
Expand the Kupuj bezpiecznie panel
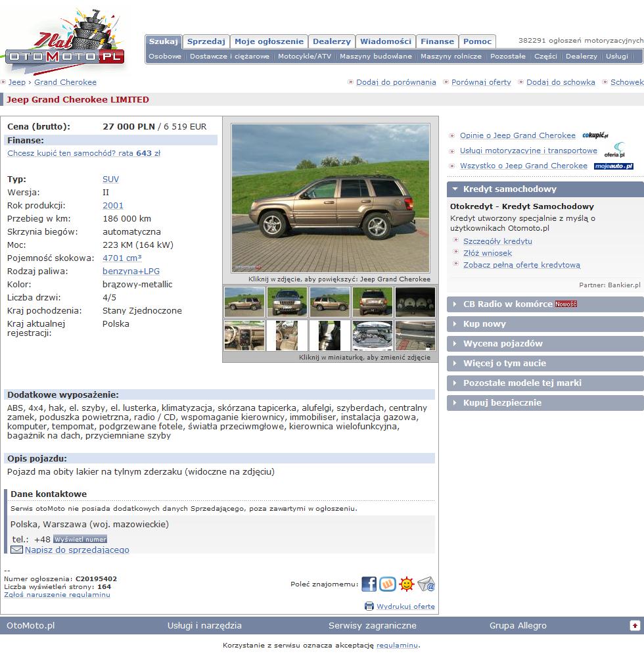(x=545, y=403)
